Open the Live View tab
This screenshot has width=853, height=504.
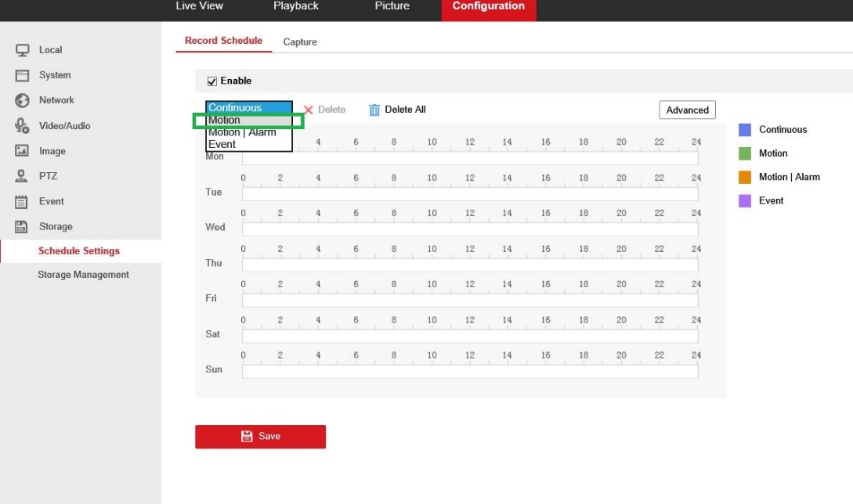tap(199, 6)
